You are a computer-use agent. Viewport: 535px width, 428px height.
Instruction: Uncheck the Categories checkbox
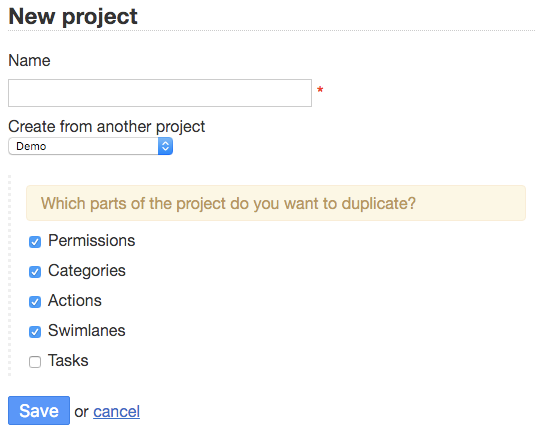35,272
